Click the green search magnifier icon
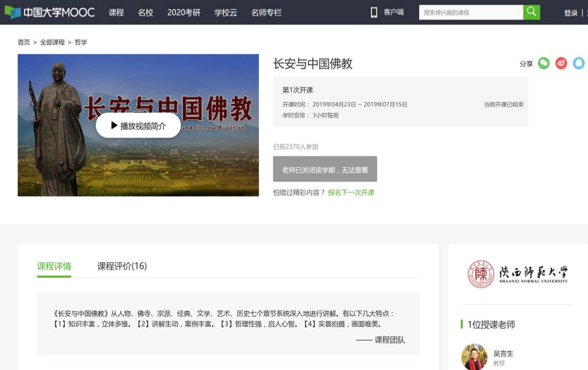588x370 pixels. pos(531,11)
